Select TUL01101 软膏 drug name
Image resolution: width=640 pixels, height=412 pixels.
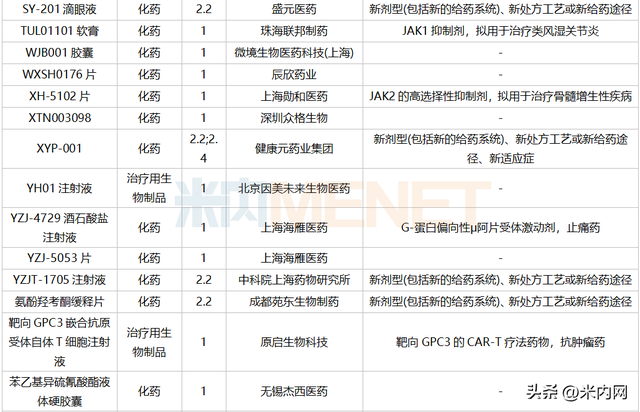60,31
